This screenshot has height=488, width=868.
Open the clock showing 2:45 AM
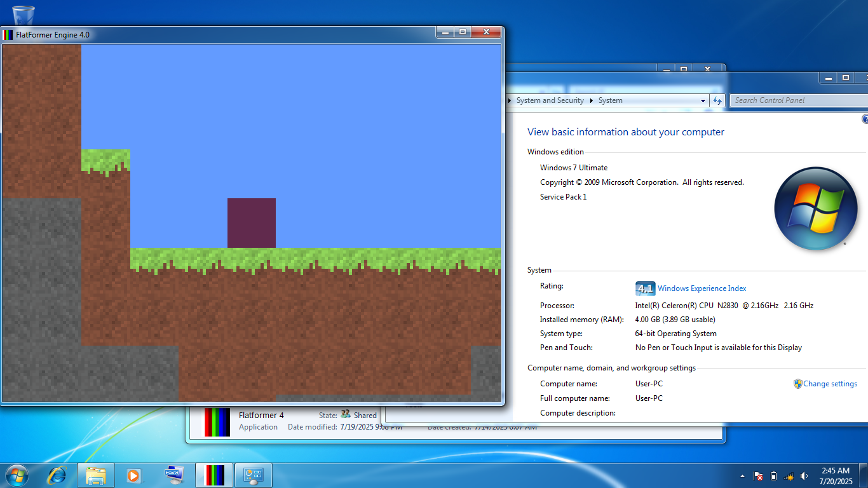click(x=836, y=476)
